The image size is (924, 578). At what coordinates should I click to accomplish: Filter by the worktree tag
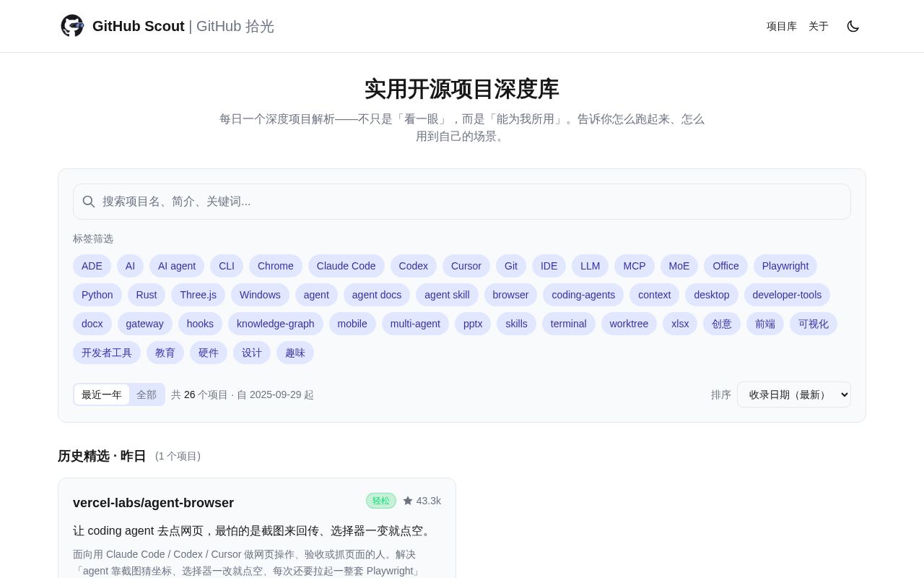pyautogui.click(x=629, y=324)
